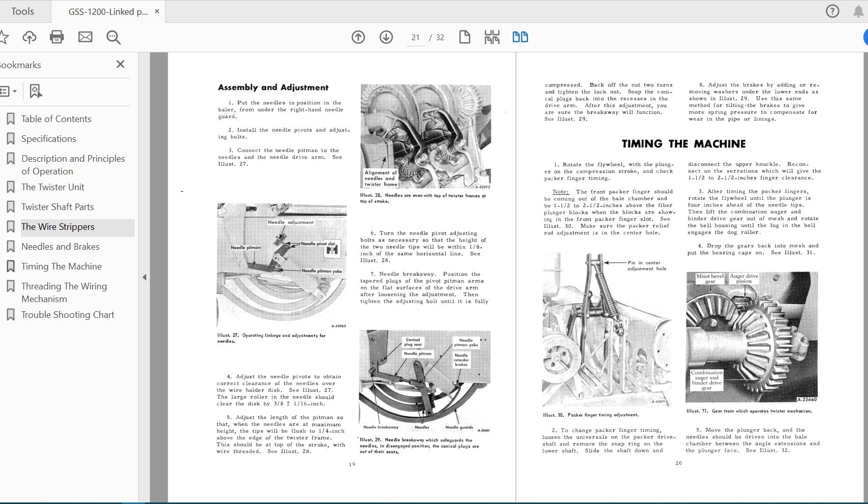868x504 pixels.
Task: Click the scrolling mode icon in toolbar
Action: (x=492, y=37)
